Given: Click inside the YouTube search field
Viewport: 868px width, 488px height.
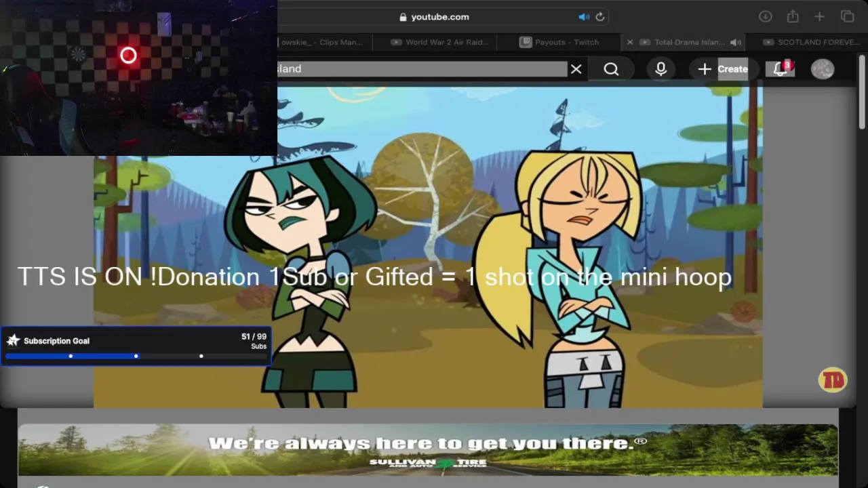Looking at the screenshot, I should coord(422,68).
